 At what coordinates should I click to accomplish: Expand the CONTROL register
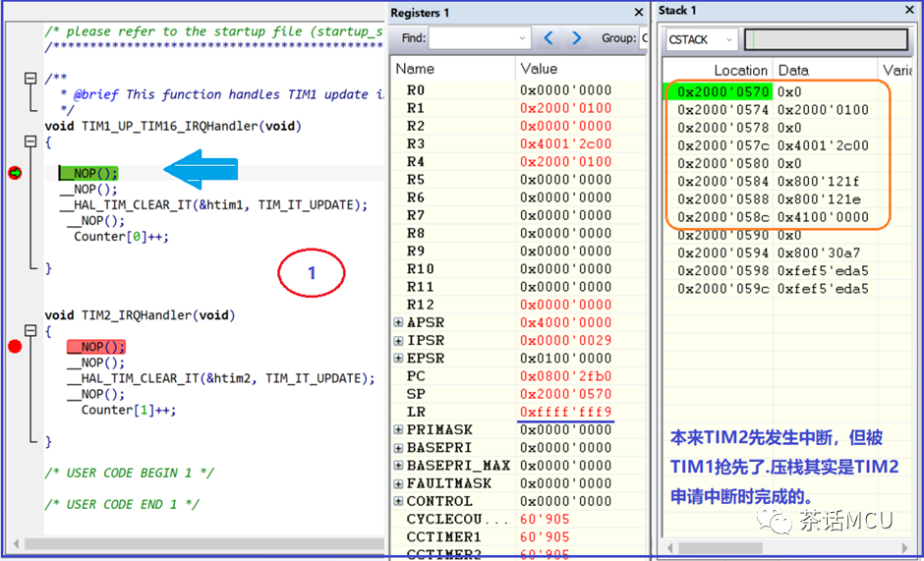(x=398, y=501)
